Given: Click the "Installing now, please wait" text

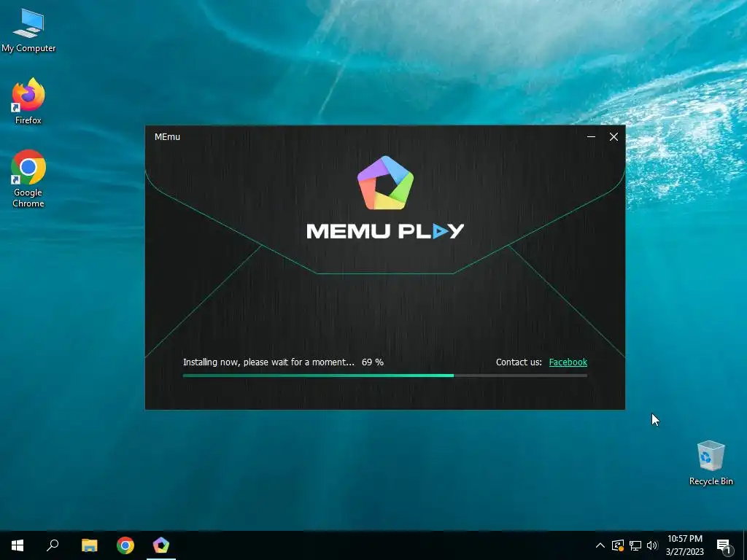Looking at the screenshot, I should 268,362.
